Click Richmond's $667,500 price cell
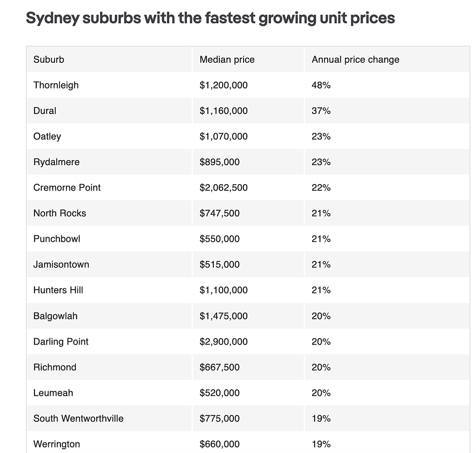The height and width of the screenshot is (453, 476). click(219, 367)
